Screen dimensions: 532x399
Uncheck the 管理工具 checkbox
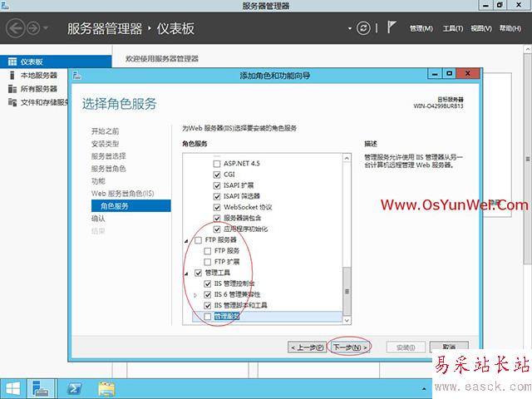coord(198,273)
